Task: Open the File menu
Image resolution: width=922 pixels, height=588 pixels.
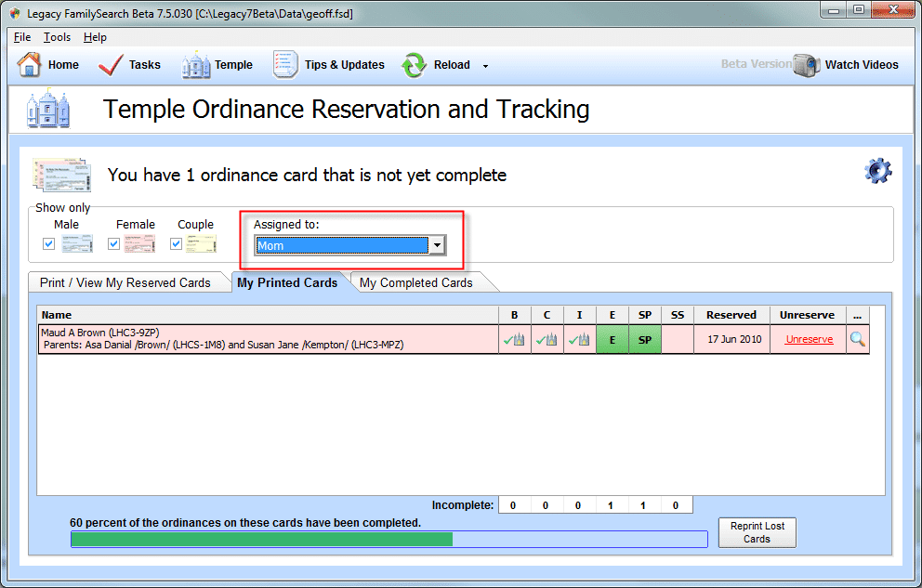Action: pos(22,37)
